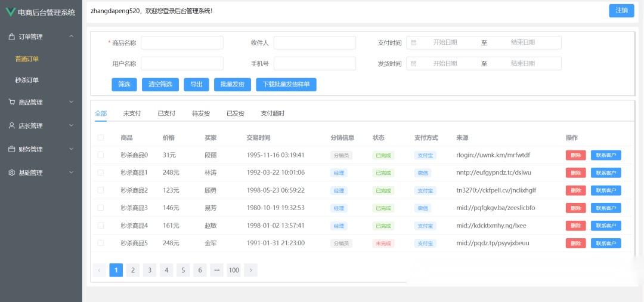Delete the 秒杀商品0 order
Image resolution: width=644 pixels, height=302 pixels.
pos(576,155)
